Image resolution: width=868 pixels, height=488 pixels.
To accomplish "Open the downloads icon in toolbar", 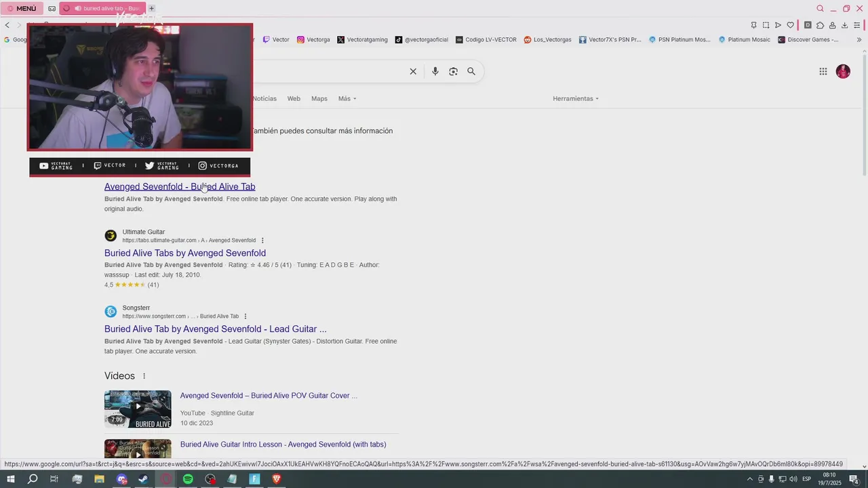I will (x=844, y=25).
